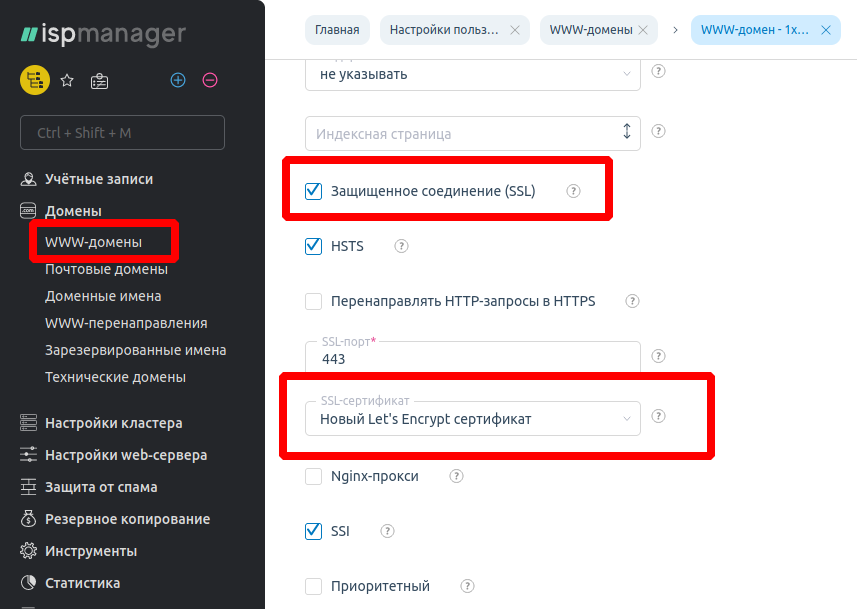The image size is (857, 609).
Task: Enable Перенаправлять HTTP-запросы в HTTPS
Action: (x=314, y=301)
